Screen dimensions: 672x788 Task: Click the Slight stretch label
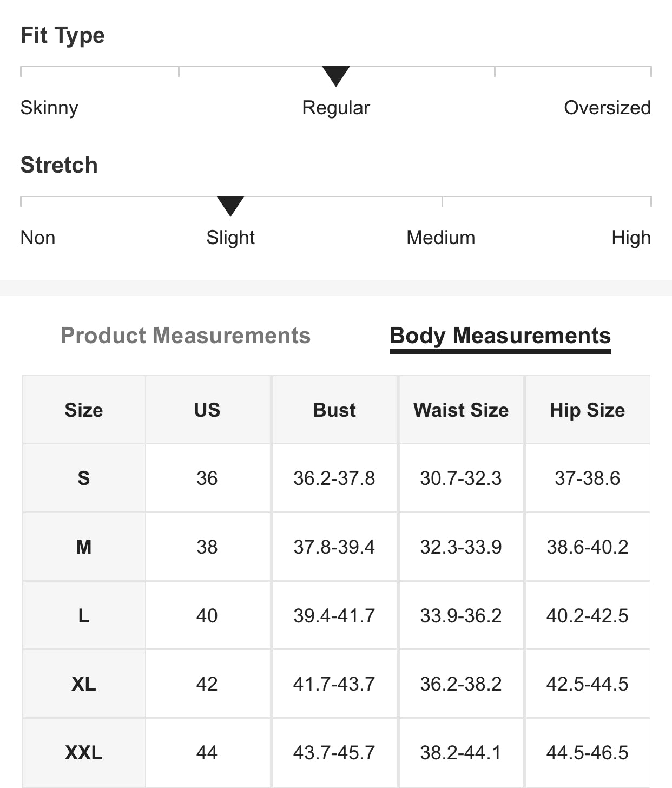230,238
